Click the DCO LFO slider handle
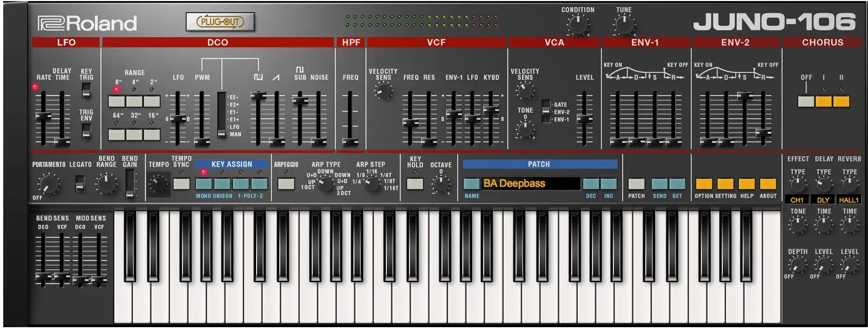868x333 pixels. pyautogui.click(x=178, y=119)
